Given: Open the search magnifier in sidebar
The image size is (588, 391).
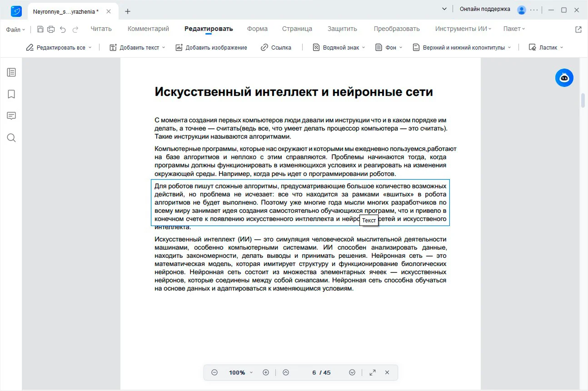Looking at the screenshot, I should tap(11, 138).
